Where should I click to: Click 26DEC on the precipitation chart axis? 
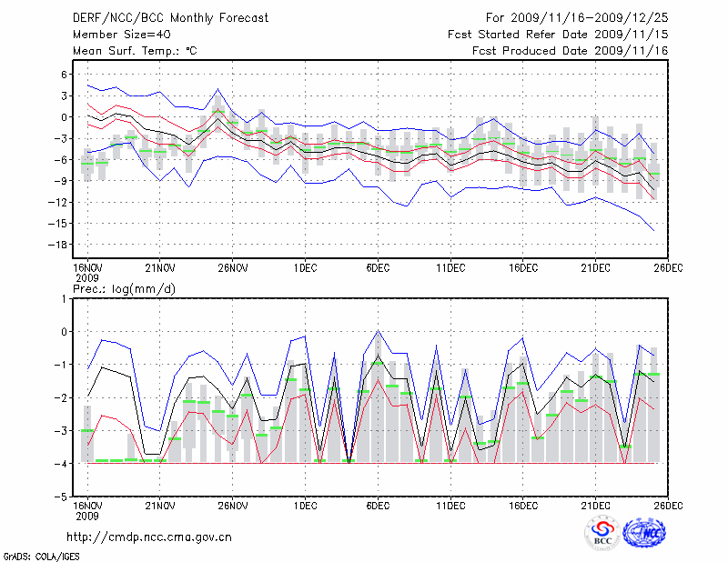(668, 505)
